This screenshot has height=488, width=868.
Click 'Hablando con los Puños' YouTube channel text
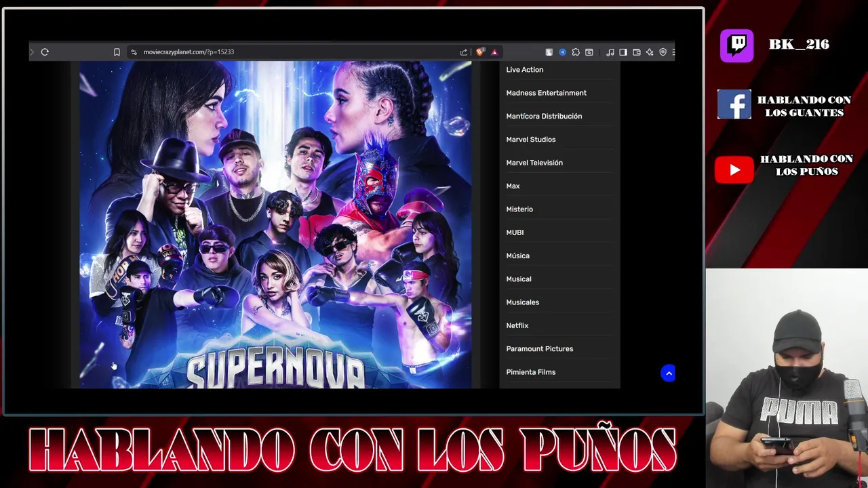pos(806,165)
